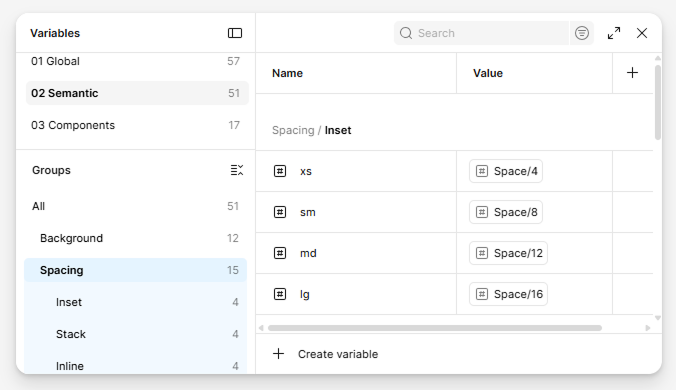Viewport: 676px width, 390px height.
Task: Select the Background group
Action: coord(135,238)
